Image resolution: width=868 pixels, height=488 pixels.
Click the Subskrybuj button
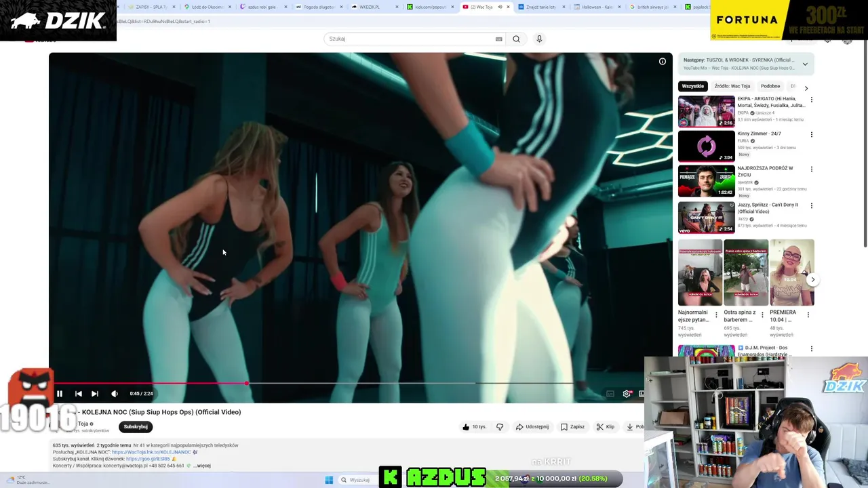coord(136,427)
